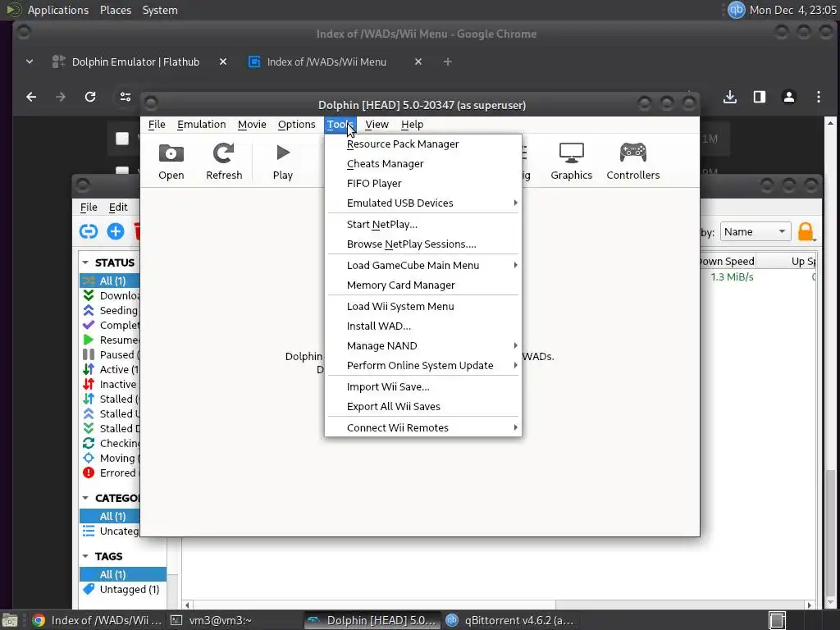Choose Export All Wii Saves
This screenshot has width=840, height=630.
pyautogui.click(x=422, y=407)
